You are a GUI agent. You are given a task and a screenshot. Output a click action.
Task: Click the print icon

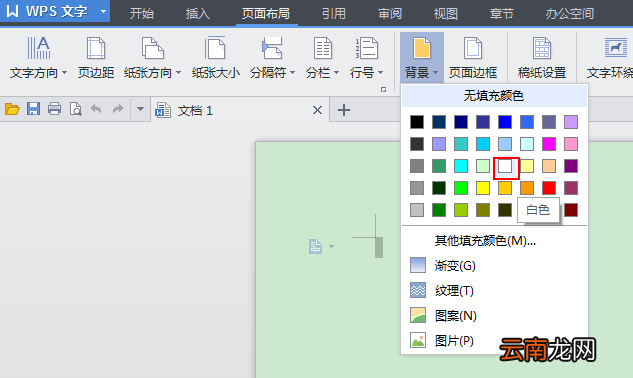[54, 109]
